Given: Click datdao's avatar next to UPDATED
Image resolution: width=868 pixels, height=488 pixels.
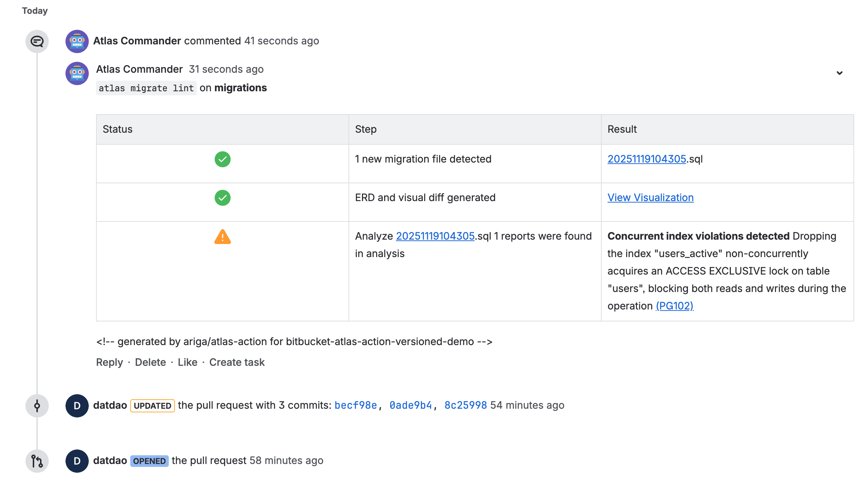Looking at the screenshot, I should coord(76,405).
